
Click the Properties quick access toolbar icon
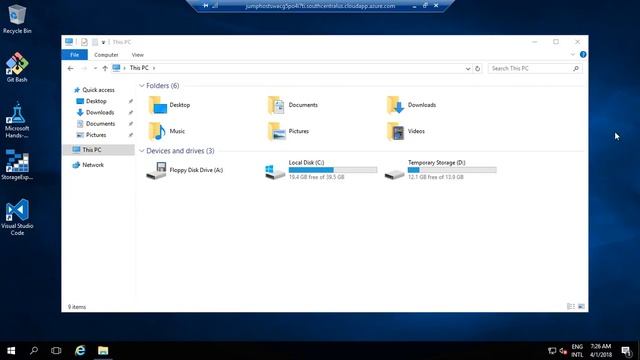[84, 42]
